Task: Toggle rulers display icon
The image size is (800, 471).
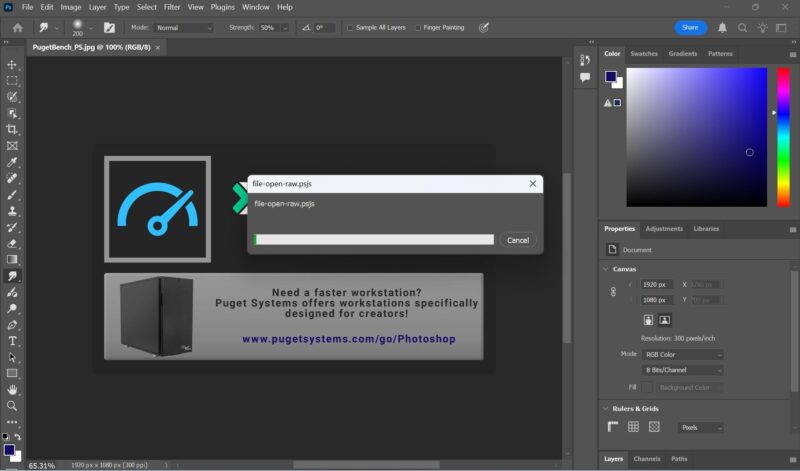Action: 613,427
